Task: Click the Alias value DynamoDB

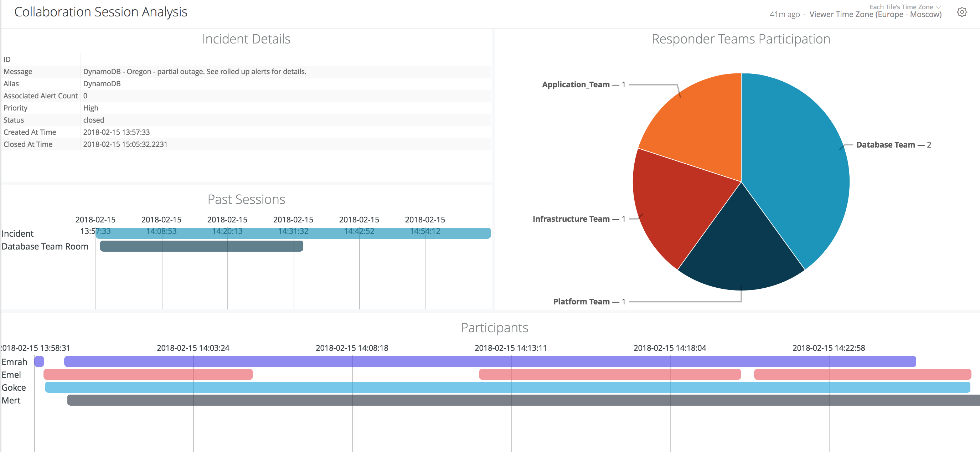Action: 102,84
